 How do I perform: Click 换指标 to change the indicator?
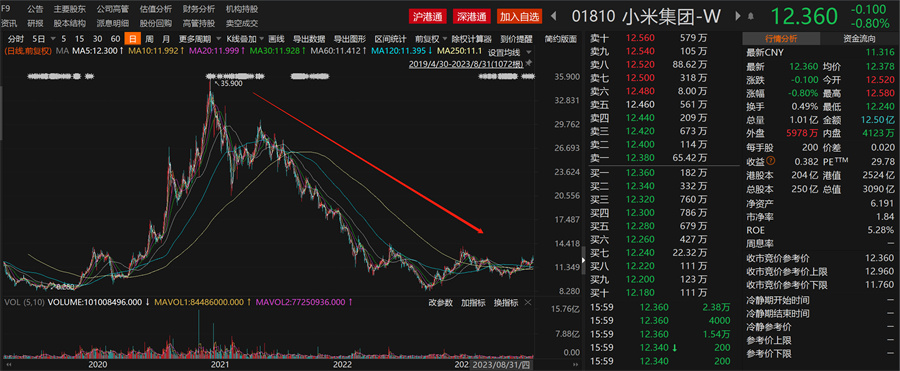pos(506,303)
